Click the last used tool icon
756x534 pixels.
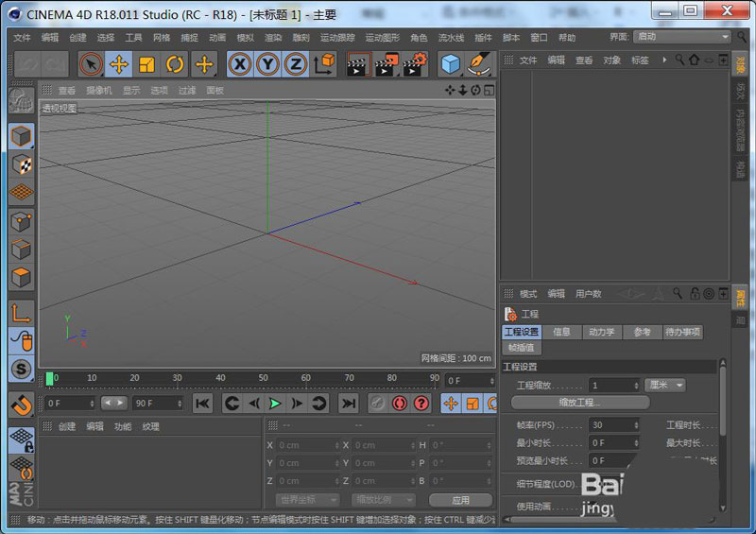pos(204,64)
